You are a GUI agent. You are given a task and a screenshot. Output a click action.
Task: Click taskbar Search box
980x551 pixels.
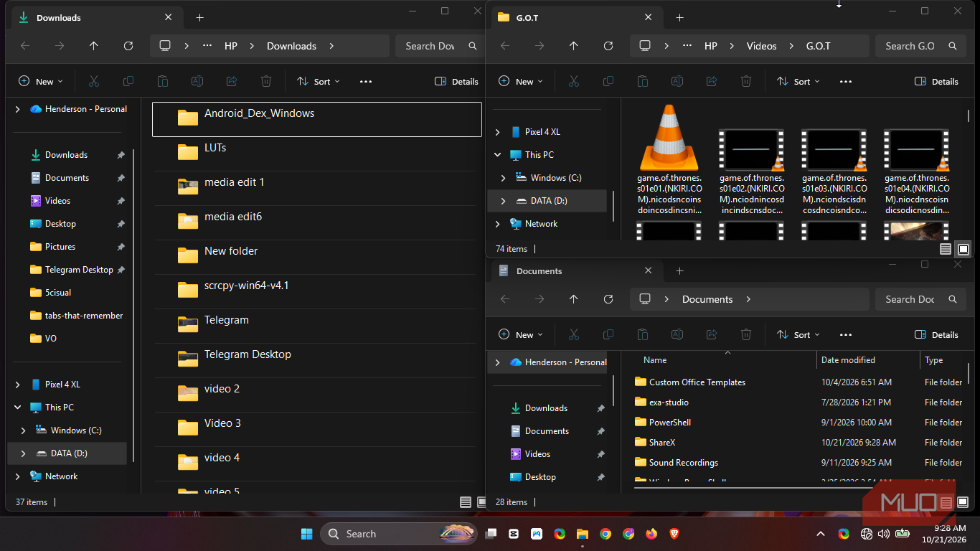click(400, 534)
